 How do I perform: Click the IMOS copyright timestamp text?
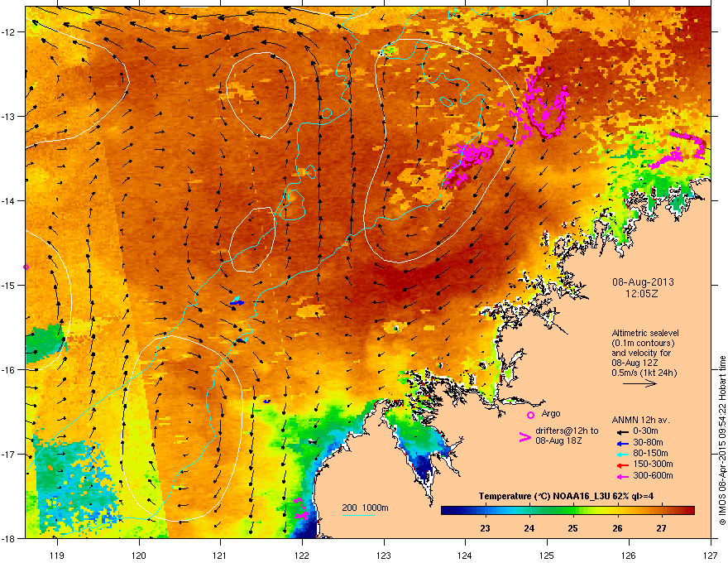[x=722, y=440]
